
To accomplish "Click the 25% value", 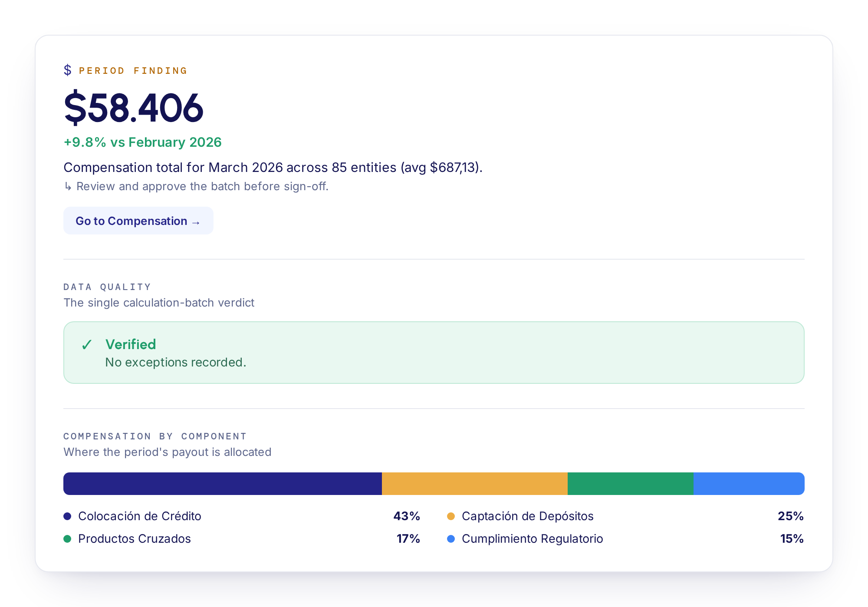I will point(791,516).
